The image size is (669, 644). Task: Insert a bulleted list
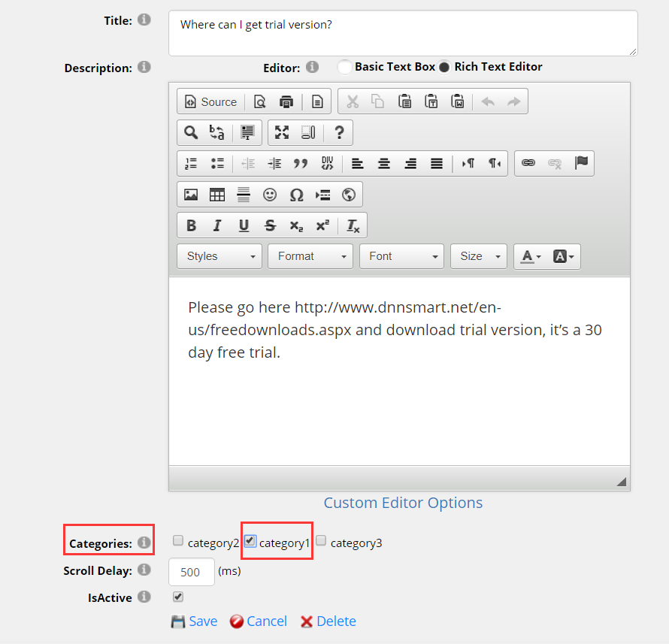coord(217,163)
